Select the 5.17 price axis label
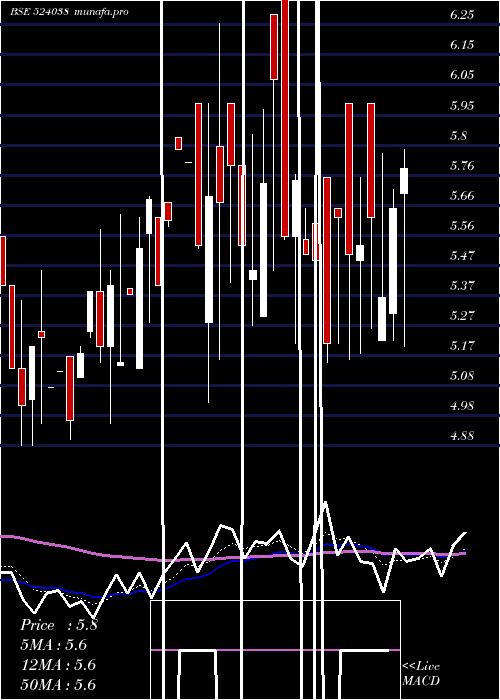The height and width of the screenshot is (700, 500). coord(462,346)
